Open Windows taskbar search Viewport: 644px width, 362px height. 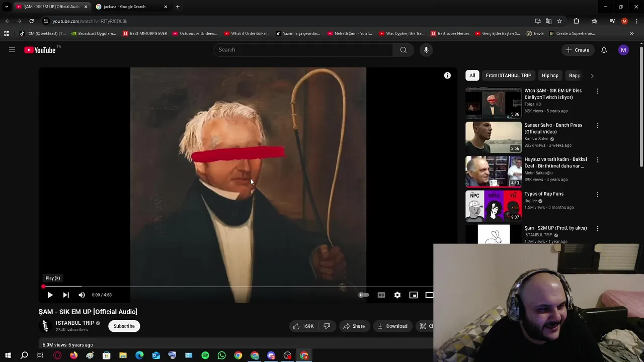click(x=24, y=355)
